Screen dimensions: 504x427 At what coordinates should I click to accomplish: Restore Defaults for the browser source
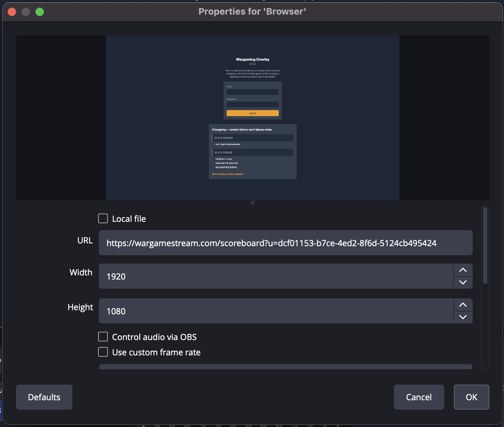(44, 397)
